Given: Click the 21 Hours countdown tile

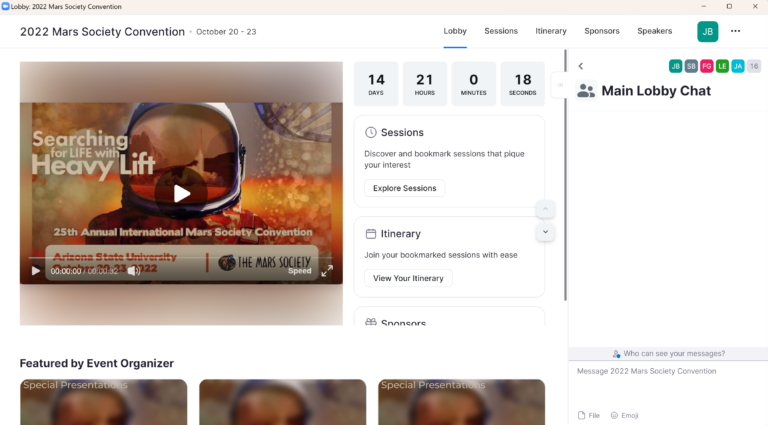Looking at the screenshot, I should (x=425, y=84).
